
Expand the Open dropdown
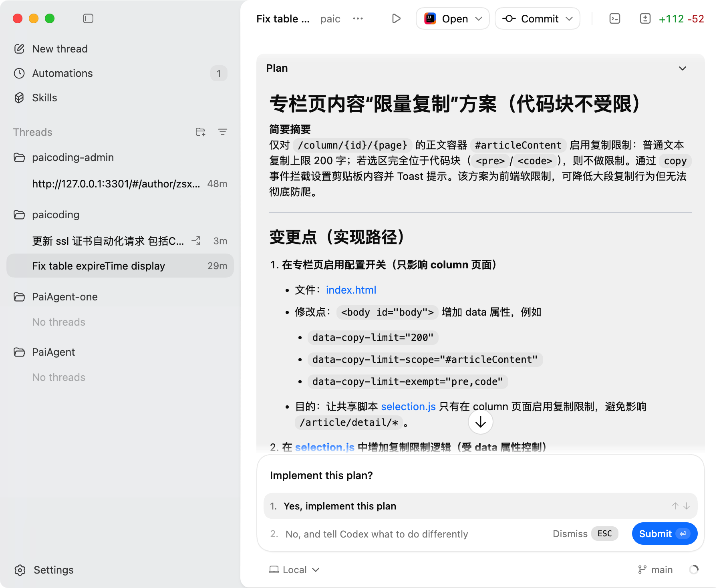coord(478,19)
